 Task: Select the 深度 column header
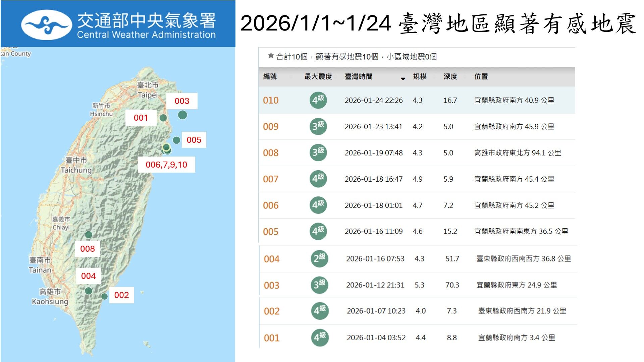point(450,76)
